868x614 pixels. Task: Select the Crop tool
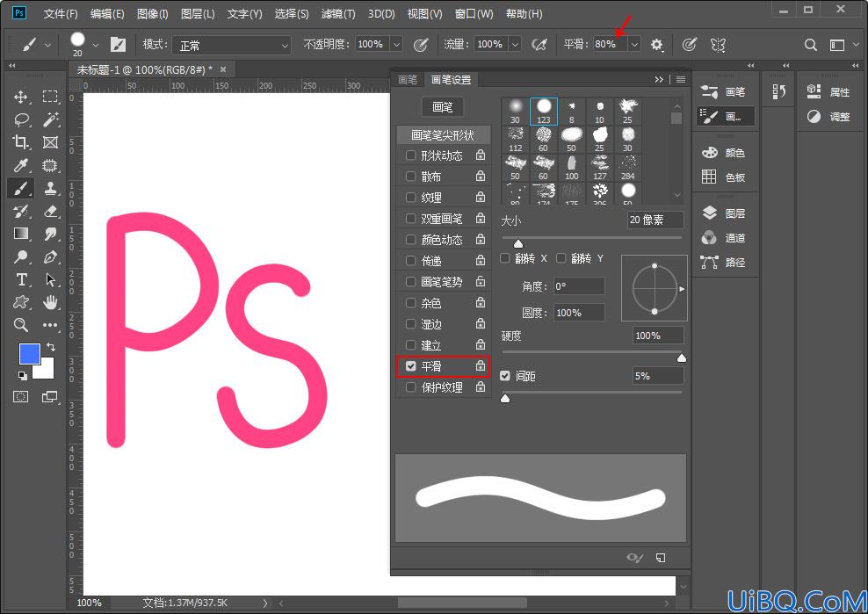[21, 142]
